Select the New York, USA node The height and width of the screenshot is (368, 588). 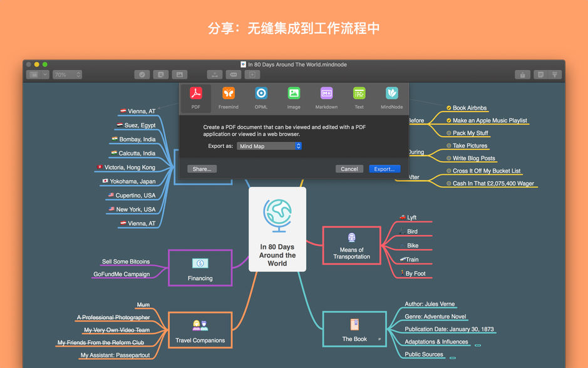coord(136,209)
